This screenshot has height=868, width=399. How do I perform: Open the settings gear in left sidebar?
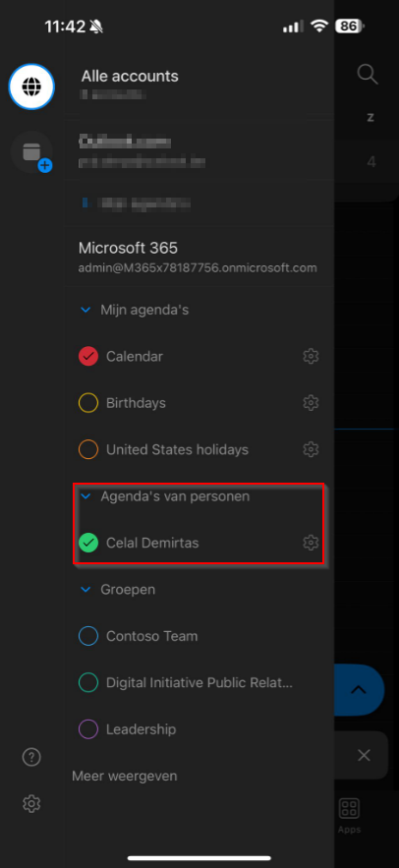point(31,803)
